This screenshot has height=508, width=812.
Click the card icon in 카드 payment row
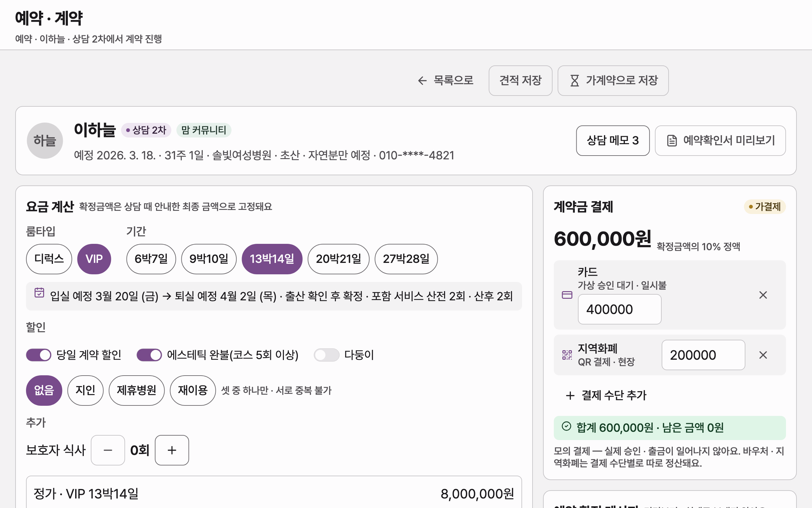point(567,295)
